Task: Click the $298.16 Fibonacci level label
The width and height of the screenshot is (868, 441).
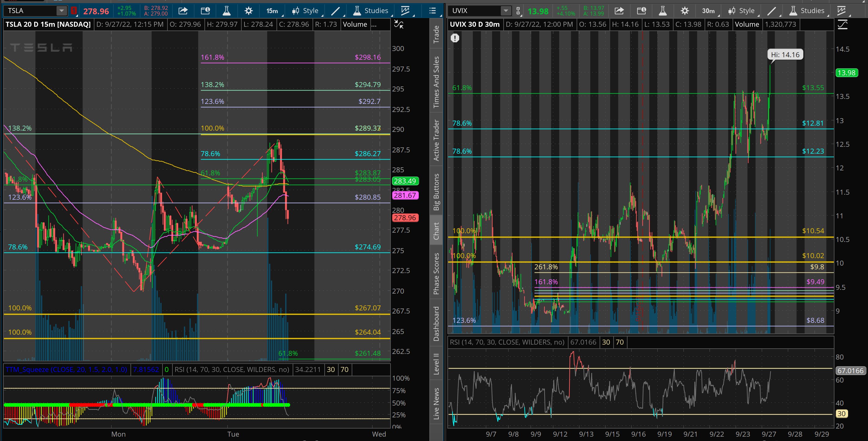Action: tap(368, 57)
